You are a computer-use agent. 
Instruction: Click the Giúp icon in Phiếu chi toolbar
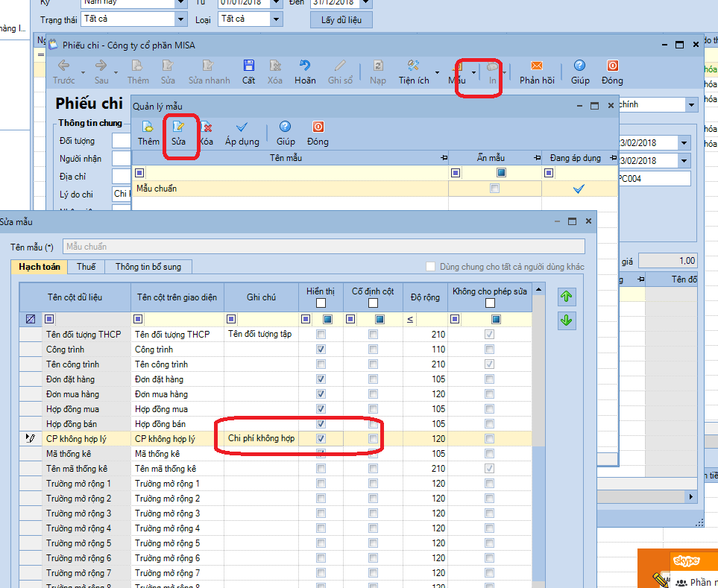click(x=580, y=66)
